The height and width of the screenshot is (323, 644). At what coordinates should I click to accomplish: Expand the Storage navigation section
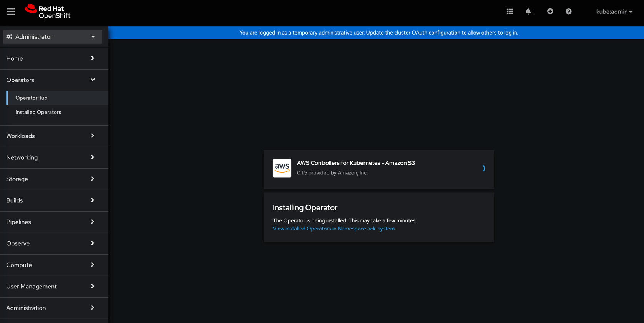point(50,179)
